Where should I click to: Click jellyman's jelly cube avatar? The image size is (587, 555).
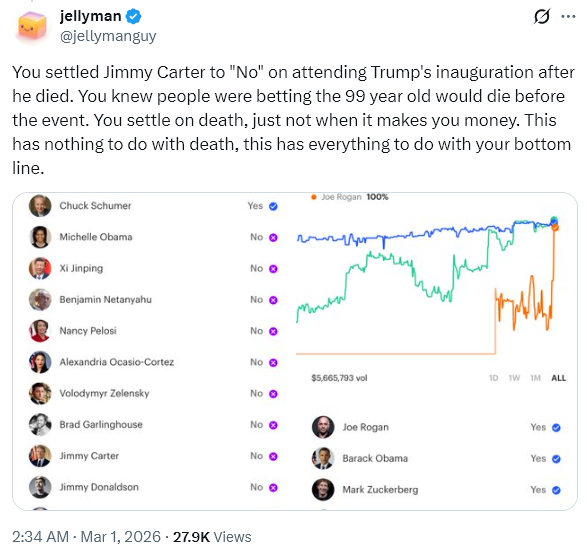tap(32, 26)
